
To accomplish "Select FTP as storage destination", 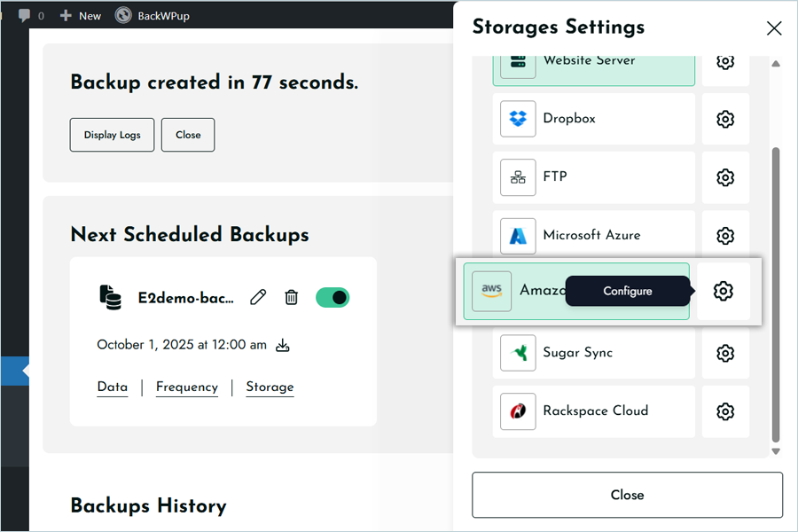I will click(593, 177).
